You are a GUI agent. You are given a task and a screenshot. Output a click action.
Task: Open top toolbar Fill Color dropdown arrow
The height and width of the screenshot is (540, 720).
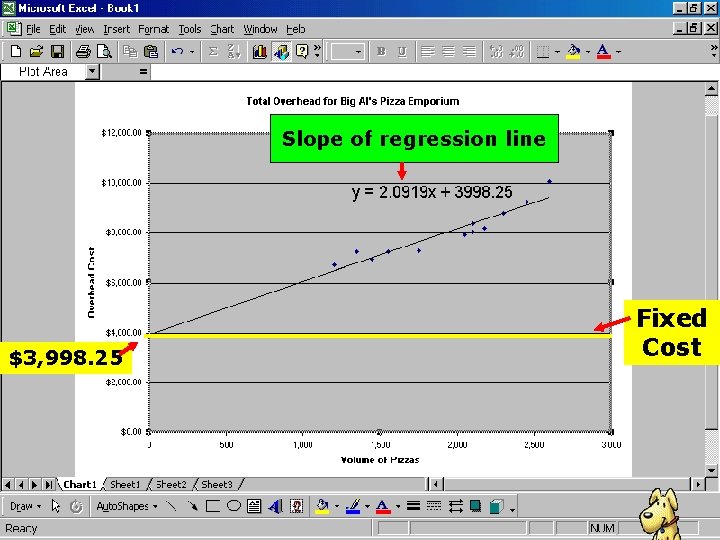[x=588, y=51]
